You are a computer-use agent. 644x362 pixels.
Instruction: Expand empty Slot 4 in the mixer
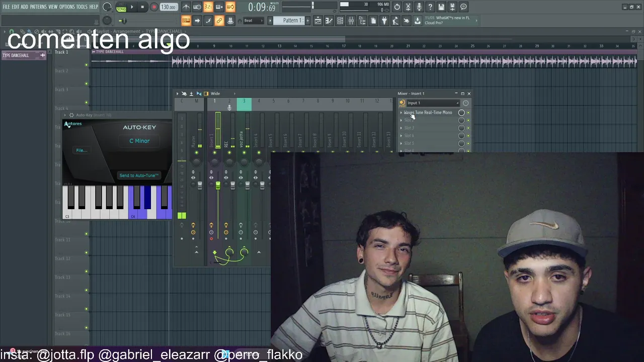point(401,136)
